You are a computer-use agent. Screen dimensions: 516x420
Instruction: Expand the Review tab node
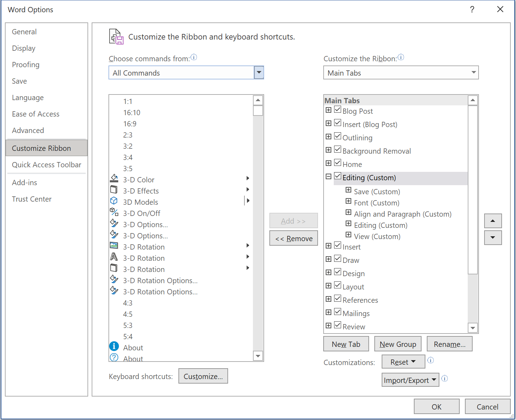pos(328,325)
